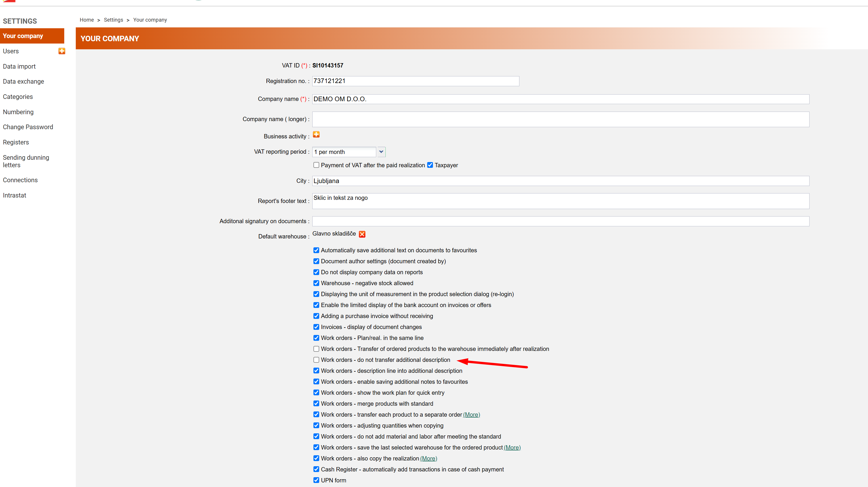Uncheck the Taxpayer checkbox
The height and width of the screenshot is (487, 868).
430,165
